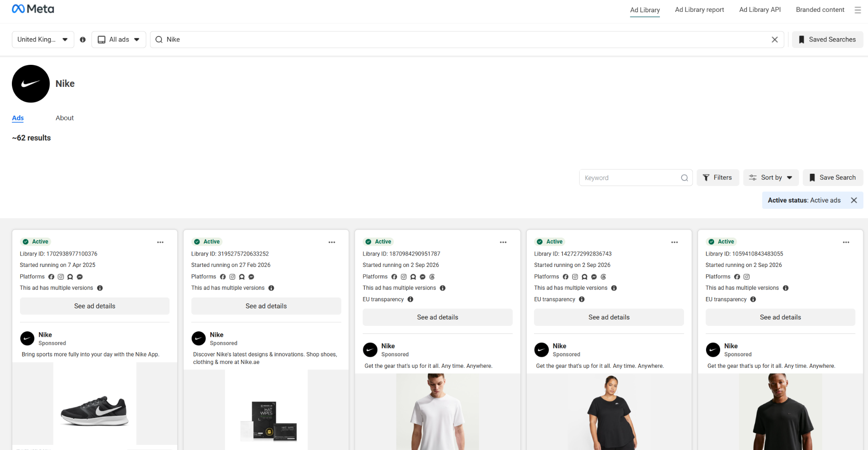Click Messenger platform icon on ad 1702938977100376
This screenshot has width=868, height=450.
[x=80, y=277]
